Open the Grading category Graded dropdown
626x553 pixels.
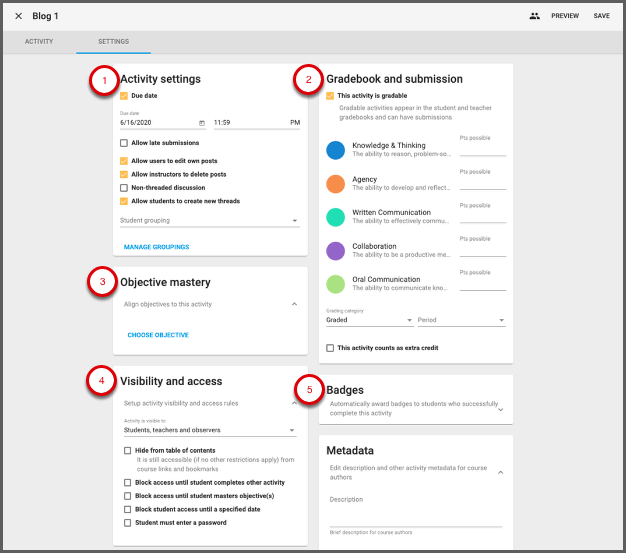tap(368, 320)
